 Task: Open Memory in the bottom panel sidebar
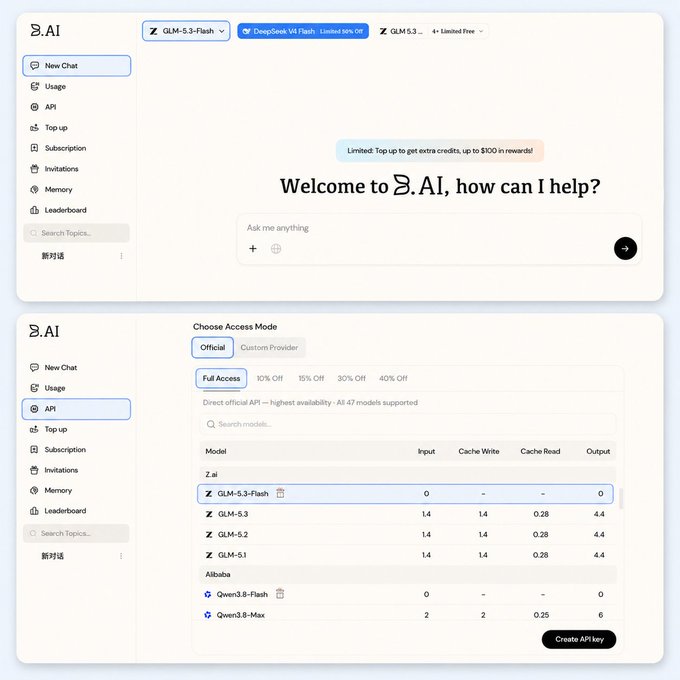pyautogui.click(x=76, y=490)
